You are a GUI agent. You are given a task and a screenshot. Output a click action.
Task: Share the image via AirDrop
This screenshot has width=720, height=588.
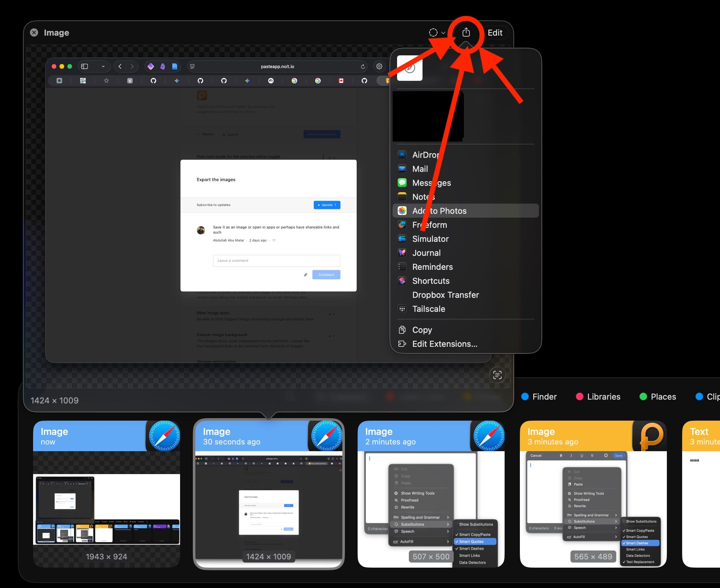[466, 155]
